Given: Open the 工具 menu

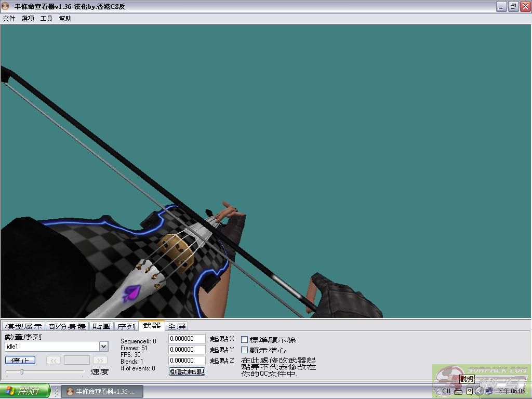Looking at the screenshot, I should click(46, 19).
